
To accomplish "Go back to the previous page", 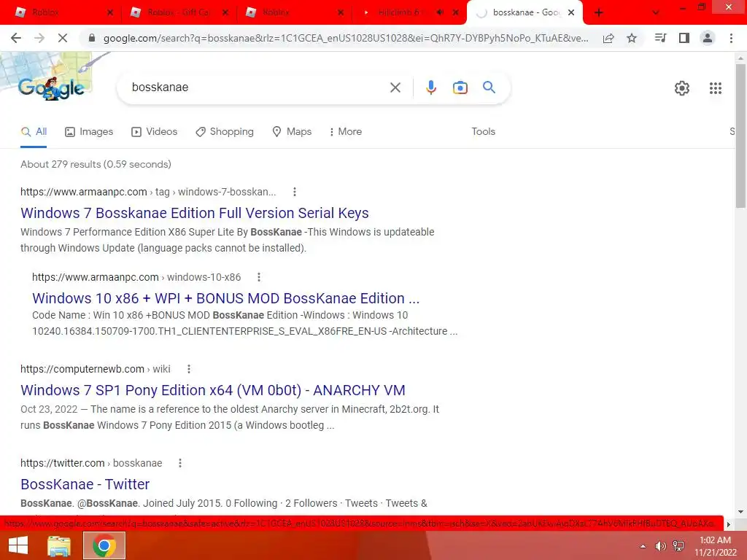I will click(x=16, y=38).
